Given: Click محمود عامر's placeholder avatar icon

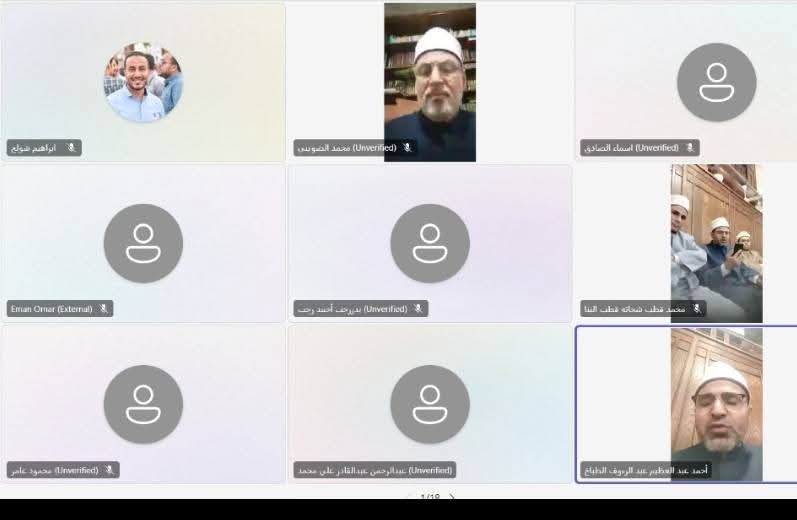Looking at the screenshot, I should coord(143,404).
